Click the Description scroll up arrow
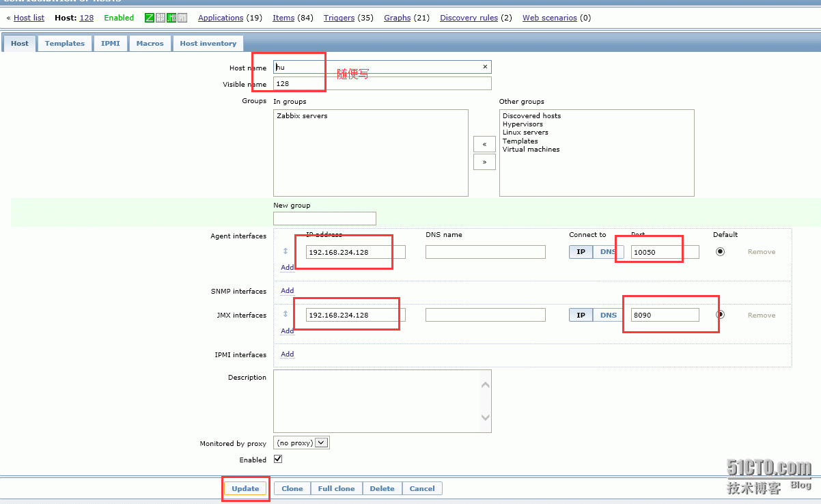This screenshot has width=821, height=504. point(485,384)
